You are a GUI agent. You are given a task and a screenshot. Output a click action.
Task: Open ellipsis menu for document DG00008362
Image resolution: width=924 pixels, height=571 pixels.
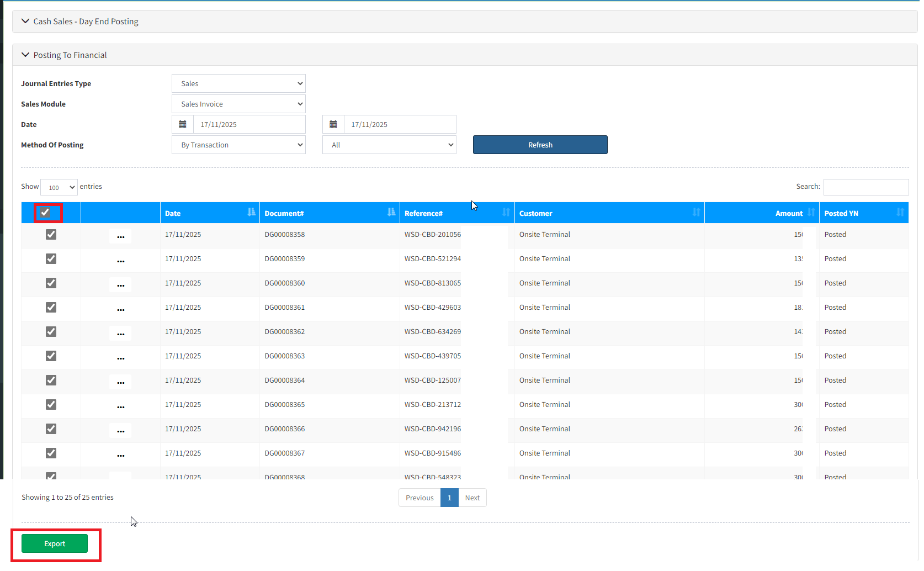(x=120, y=333)
